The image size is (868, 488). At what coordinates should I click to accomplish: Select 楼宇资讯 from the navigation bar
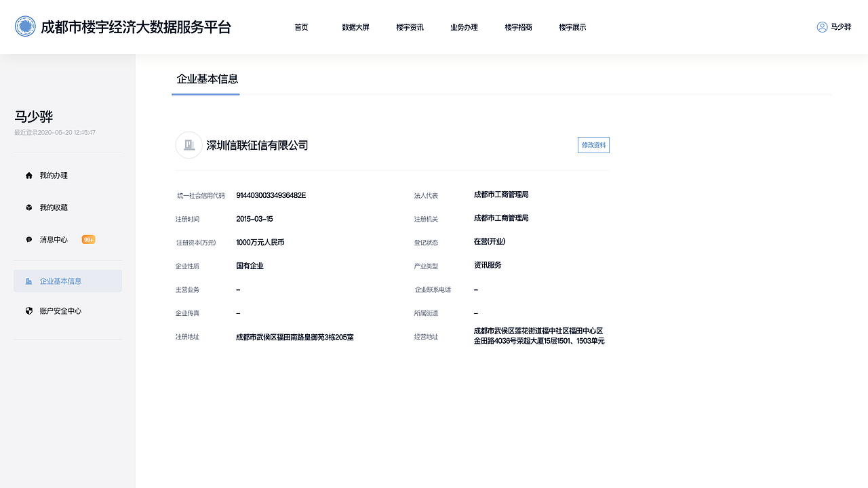click(410, 27)
